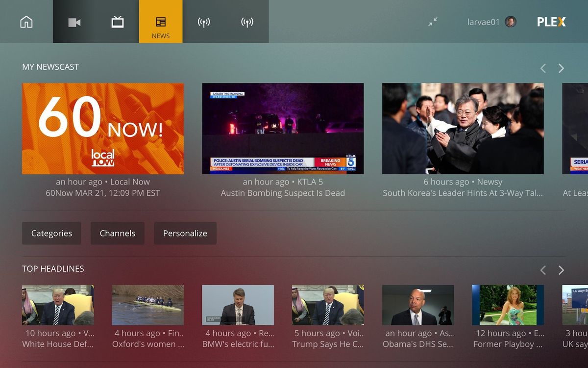Advance My Newscast with the right chevron

(x=561, y=68)
